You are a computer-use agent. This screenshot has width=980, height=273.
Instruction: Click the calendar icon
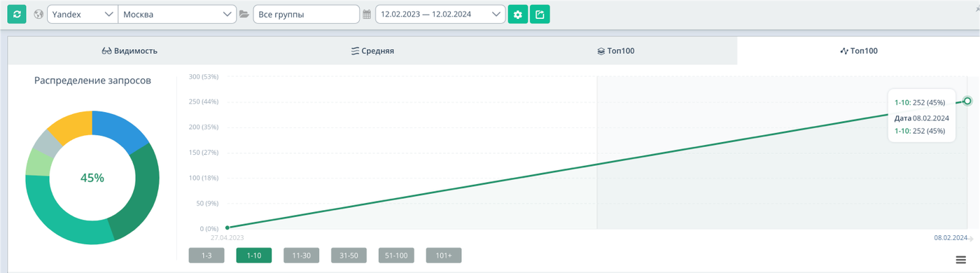pyautogui.click(x=367, y=14)
